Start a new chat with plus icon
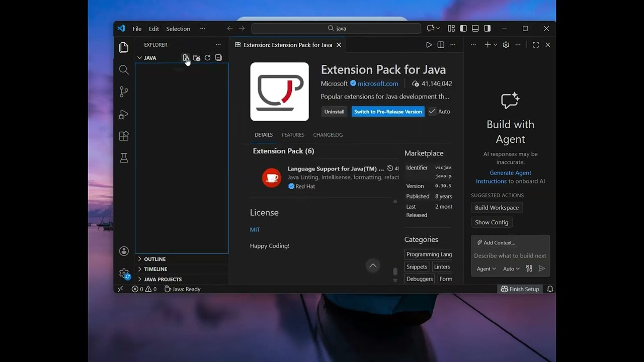644x362 pixels. [x=488, y=45]
